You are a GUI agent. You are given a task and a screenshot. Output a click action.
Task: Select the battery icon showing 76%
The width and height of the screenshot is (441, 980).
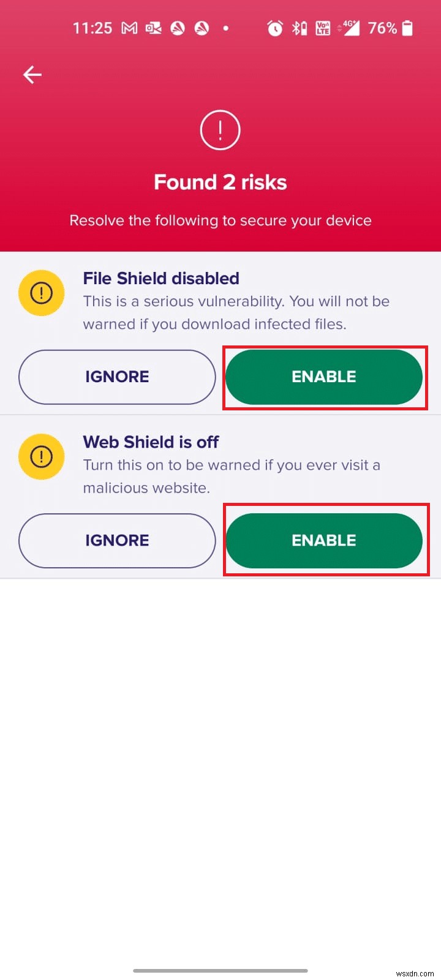click(x=406, y=28)
